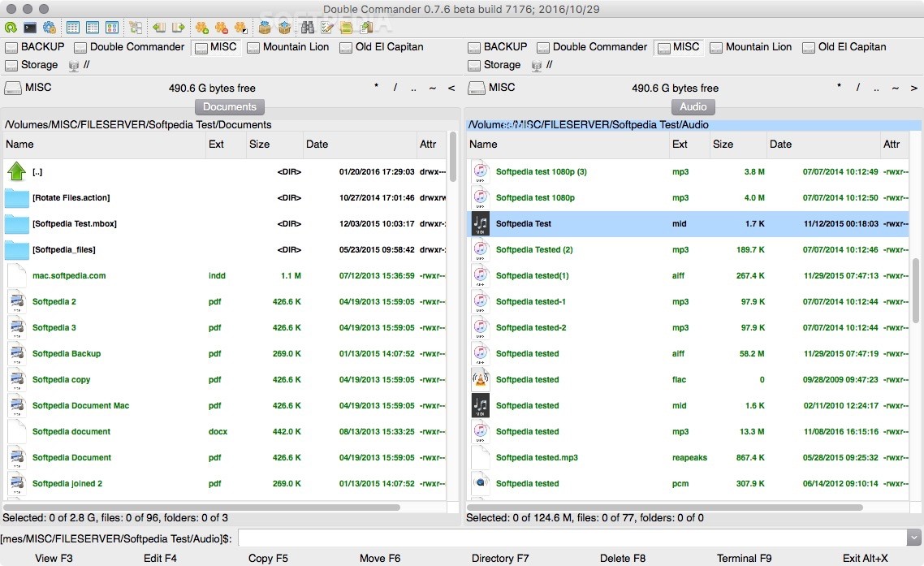Viewport: 924px width, 566px height.
Task: Toggle the tree view panel toolbar icon
Action: (136, 27)
